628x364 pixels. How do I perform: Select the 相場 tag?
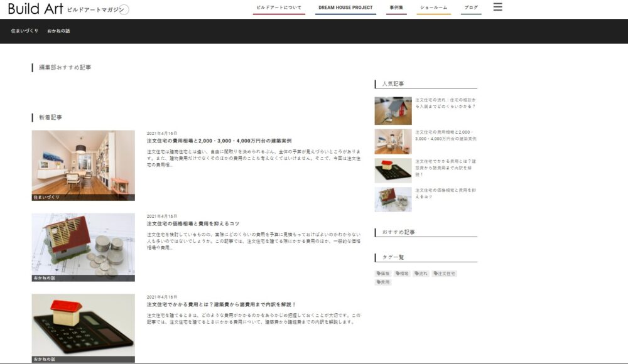pos(403,274)
